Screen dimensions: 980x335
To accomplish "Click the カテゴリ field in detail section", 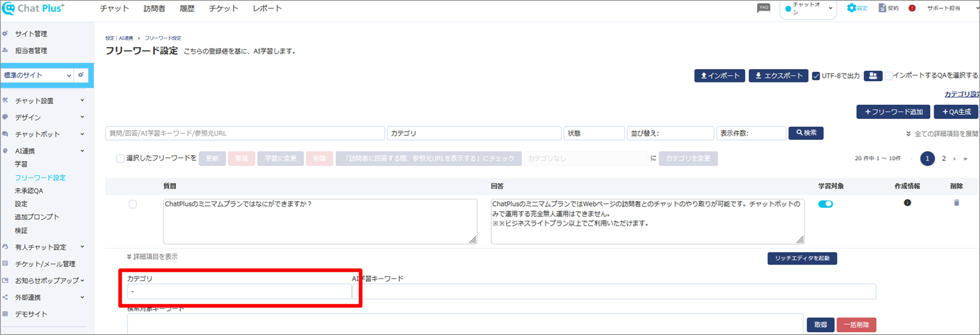I will point(239,292).
